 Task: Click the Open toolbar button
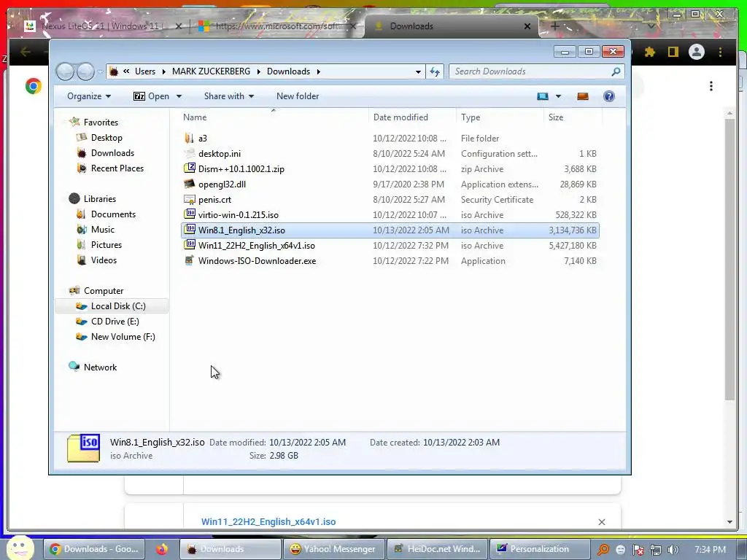coord(152,96)
